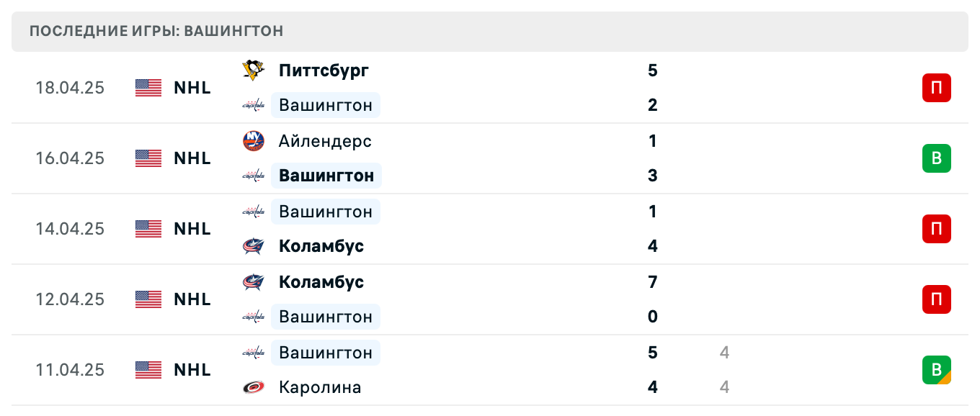
Task: Click the Pittsburgh Penguins team logo
Action: [x=253, y=70]
